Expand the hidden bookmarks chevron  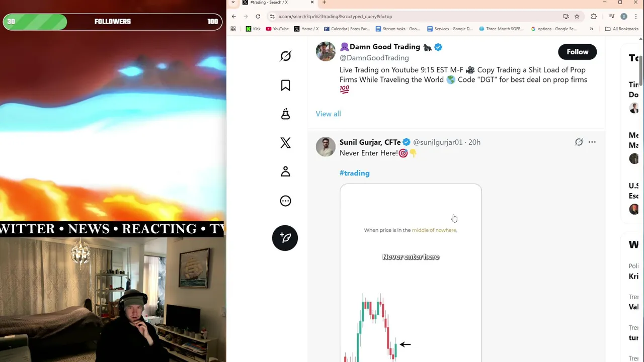[591, 29]
